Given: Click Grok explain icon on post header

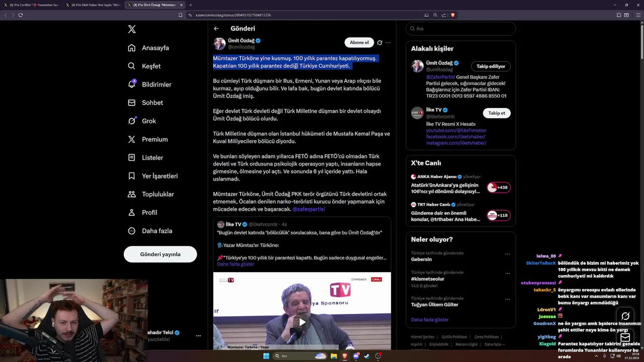Looking at the screenshot, I should (380, 43).
